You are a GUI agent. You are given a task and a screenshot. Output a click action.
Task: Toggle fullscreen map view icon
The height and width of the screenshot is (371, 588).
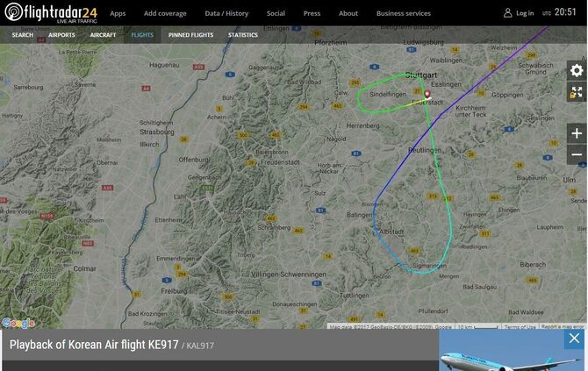[x=577, y=92]
